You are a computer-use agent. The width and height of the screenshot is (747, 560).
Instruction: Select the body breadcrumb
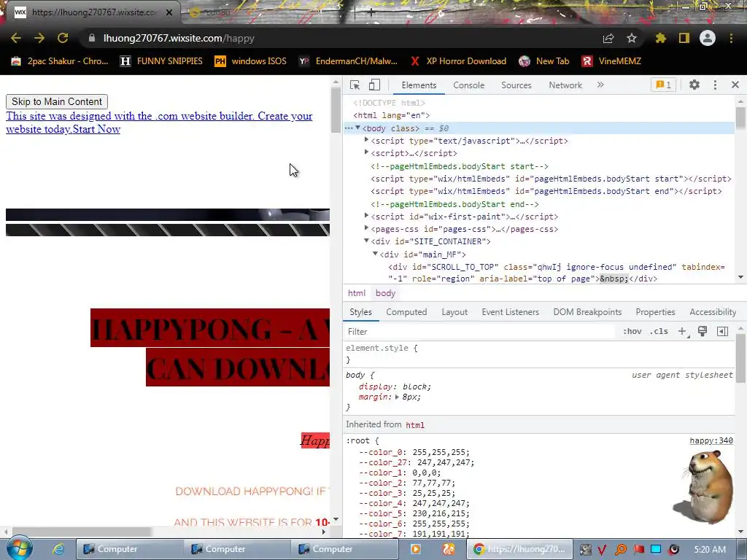click(385, 293)
